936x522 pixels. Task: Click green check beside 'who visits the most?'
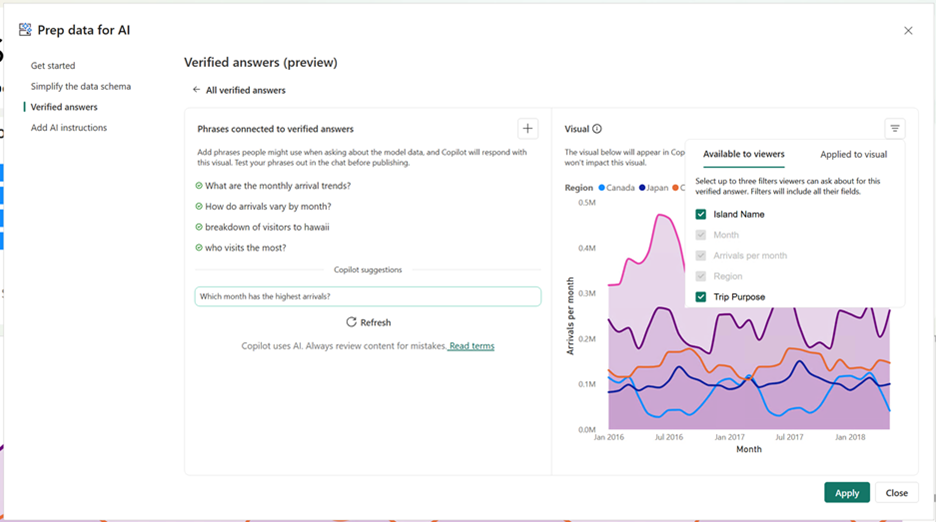click(199, 248)
